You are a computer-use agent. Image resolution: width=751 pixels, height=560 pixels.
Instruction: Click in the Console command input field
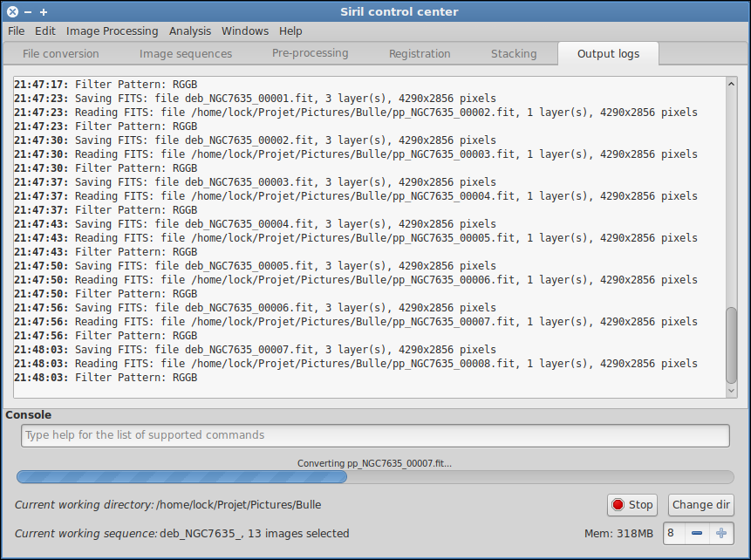pyautogui.click(x=375, y=435)
